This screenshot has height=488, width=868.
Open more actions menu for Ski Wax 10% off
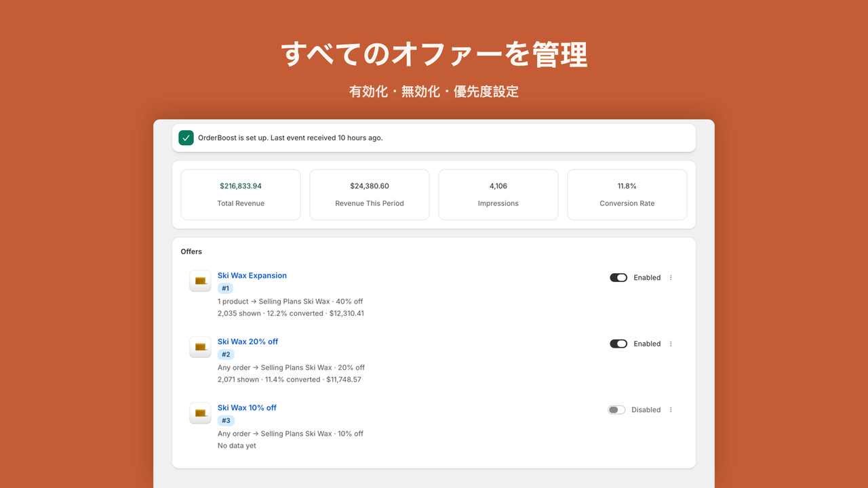coord(671,410)
